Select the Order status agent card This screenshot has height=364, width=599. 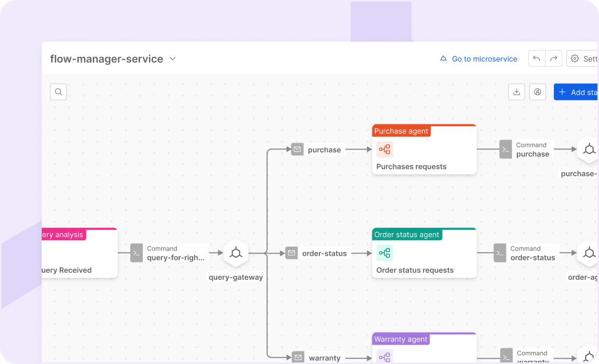pos(424,253)
